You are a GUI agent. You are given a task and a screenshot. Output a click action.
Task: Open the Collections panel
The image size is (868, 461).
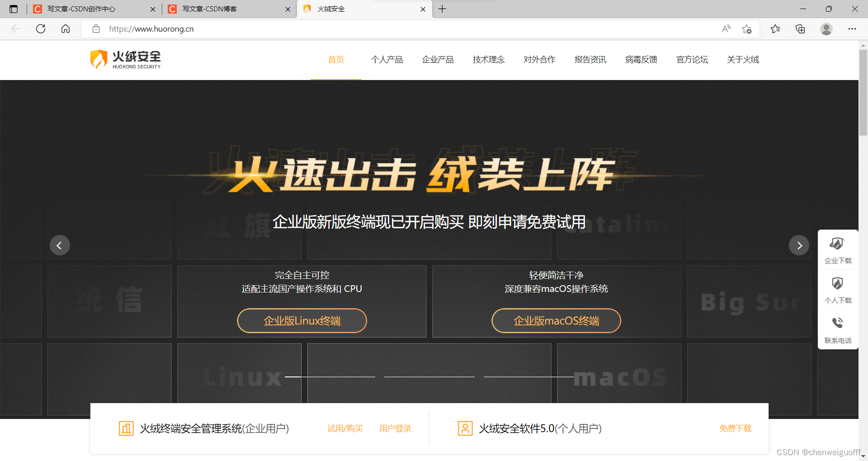[800, 29]
